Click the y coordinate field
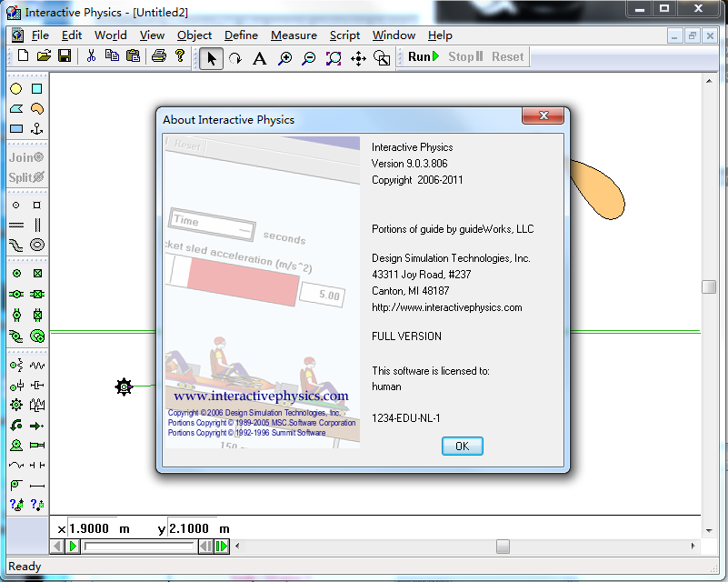The width and height of the screenshot is (728, 582). [192, 528]
